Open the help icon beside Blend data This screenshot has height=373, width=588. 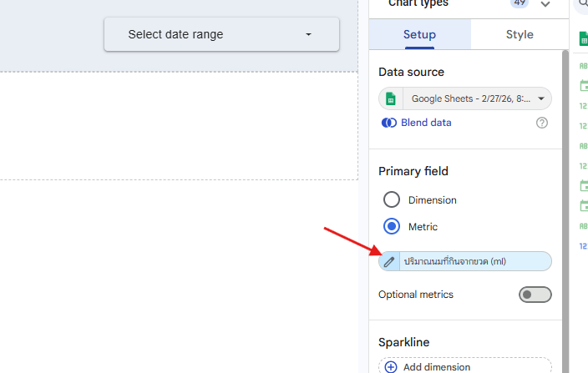[x=542, y=123]
